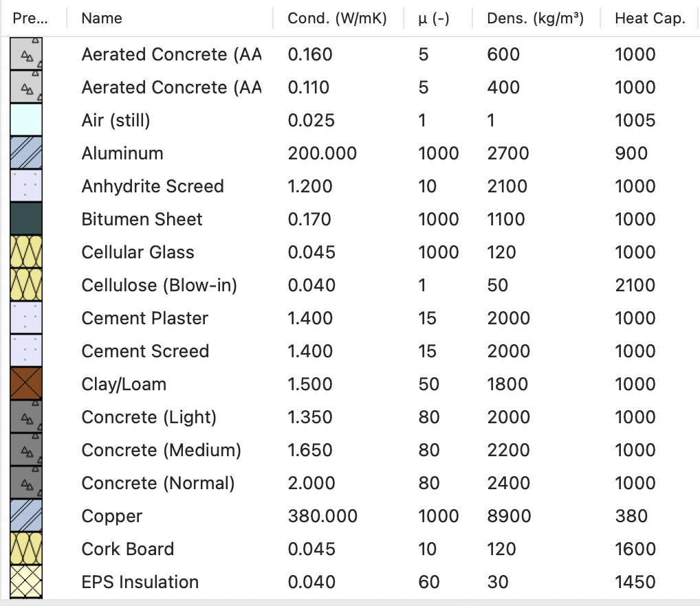Click the Clay/Loam brown preview swatch
The image size is (700, 606).
pyautogui.click(x=26, y=384)
